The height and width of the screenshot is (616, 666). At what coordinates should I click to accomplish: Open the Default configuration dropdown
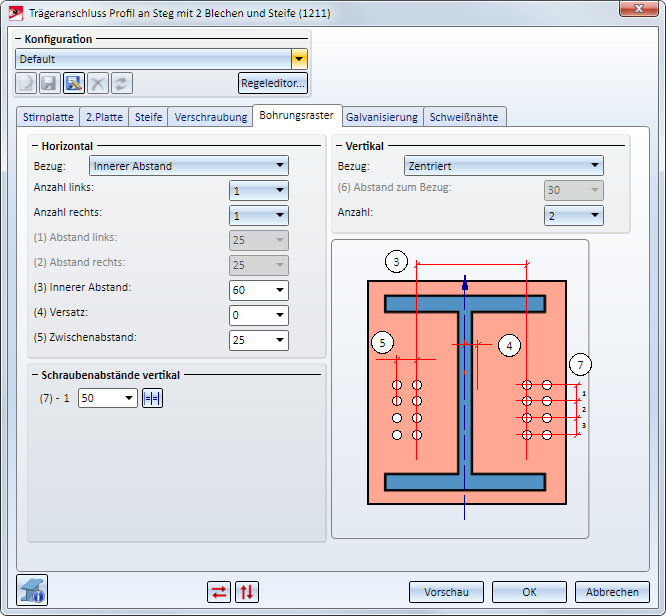click(x=299, y=59)
